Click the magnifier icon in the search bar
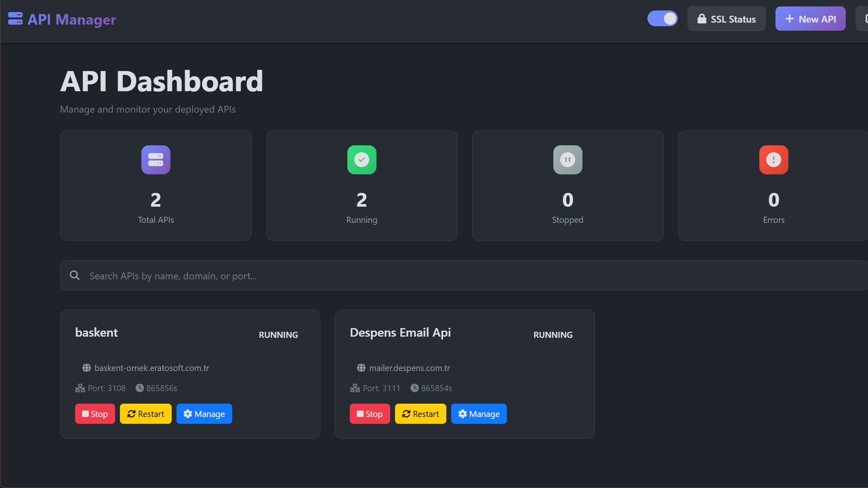Viewport: 868px width, 488px height. point(75,275)
